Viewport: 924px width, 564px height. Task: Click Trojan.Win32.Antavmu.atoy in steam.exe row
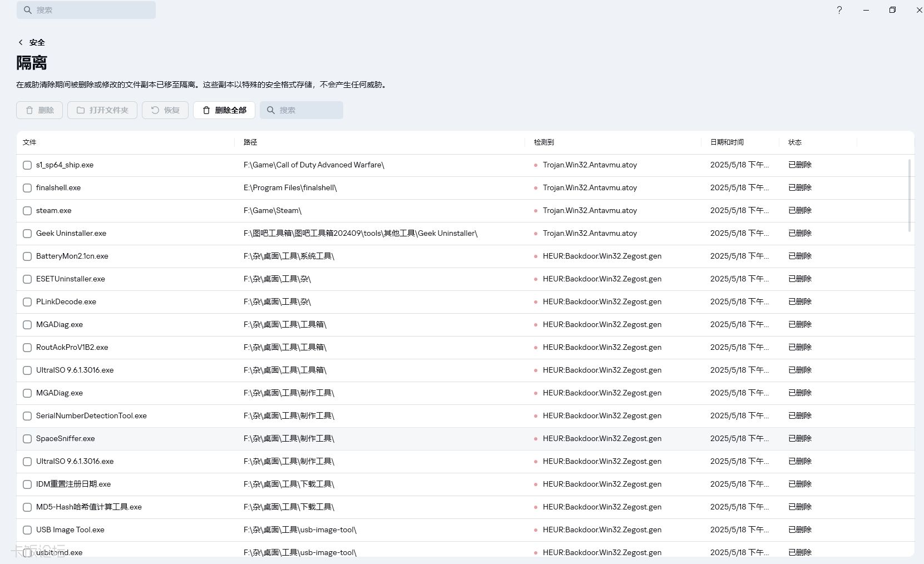coord(590,211)
